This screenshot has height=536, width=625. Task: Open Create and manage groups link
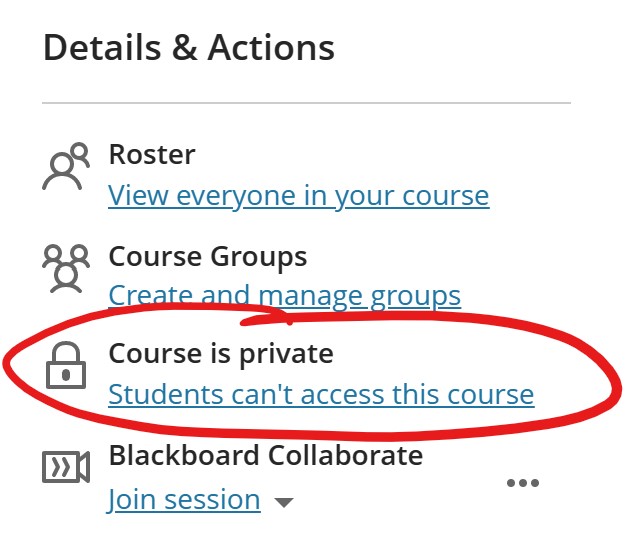click(x=285, y=296)
